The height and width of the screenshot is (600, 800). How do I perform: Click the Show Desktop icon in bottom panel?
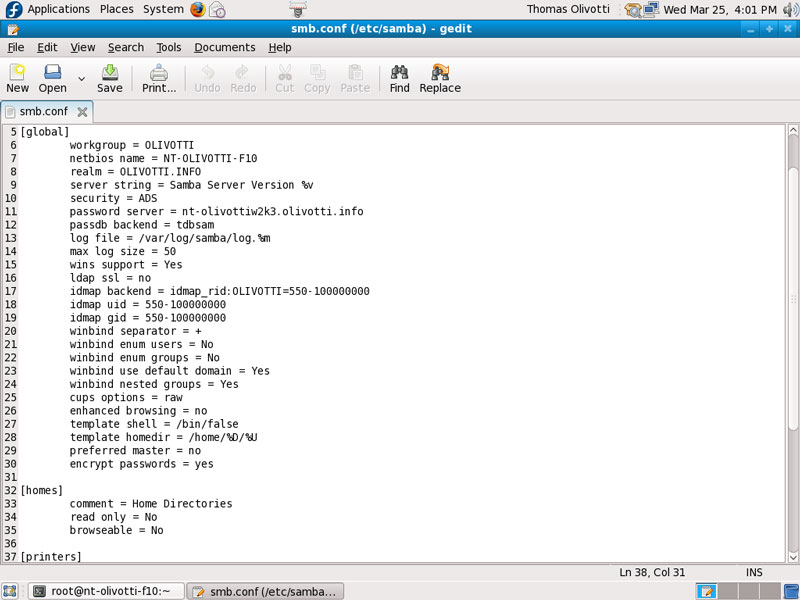pos(10,591)
